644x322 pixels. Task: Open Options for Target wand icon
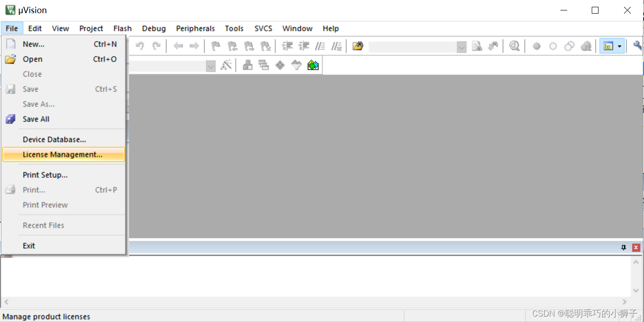point(225,65)
